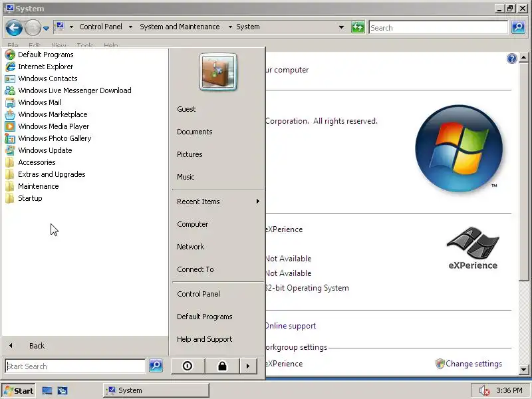Expand dropdown arrow before Control Panel breadcrumb
The width and height of the screenshot is (532, 399).
pyautogui.click(x=71, y=27)
